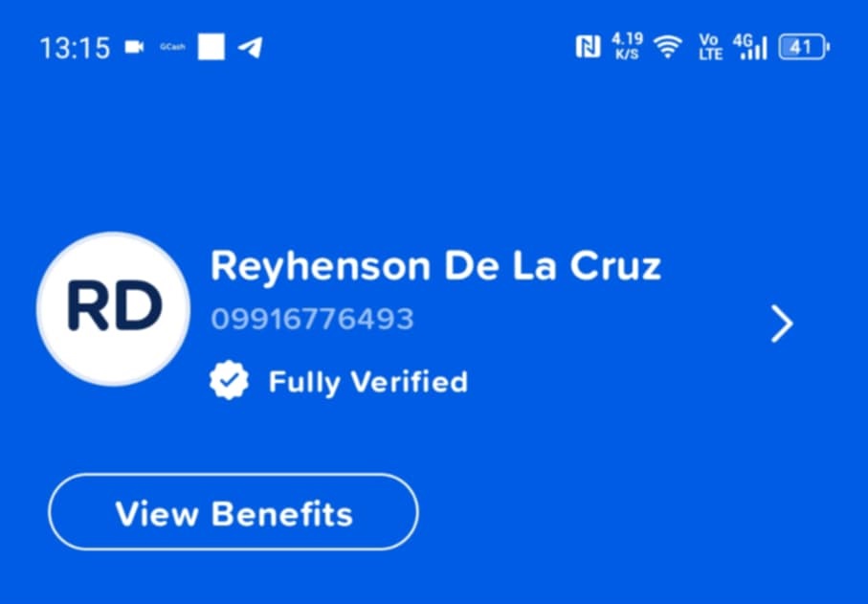Screen dimensions: 868x604
Task: Tap the name Reyhenson De La Cruz
Action: 435,267
